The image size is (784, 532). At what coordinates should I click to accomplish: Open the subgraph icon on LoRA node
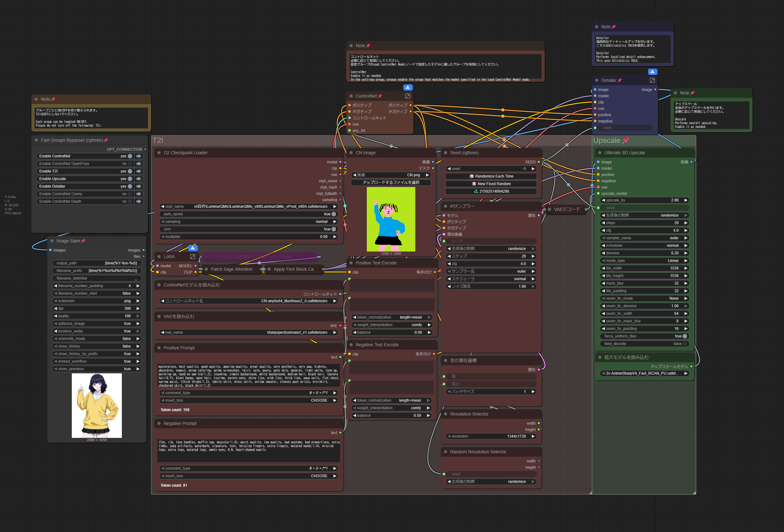193,257
